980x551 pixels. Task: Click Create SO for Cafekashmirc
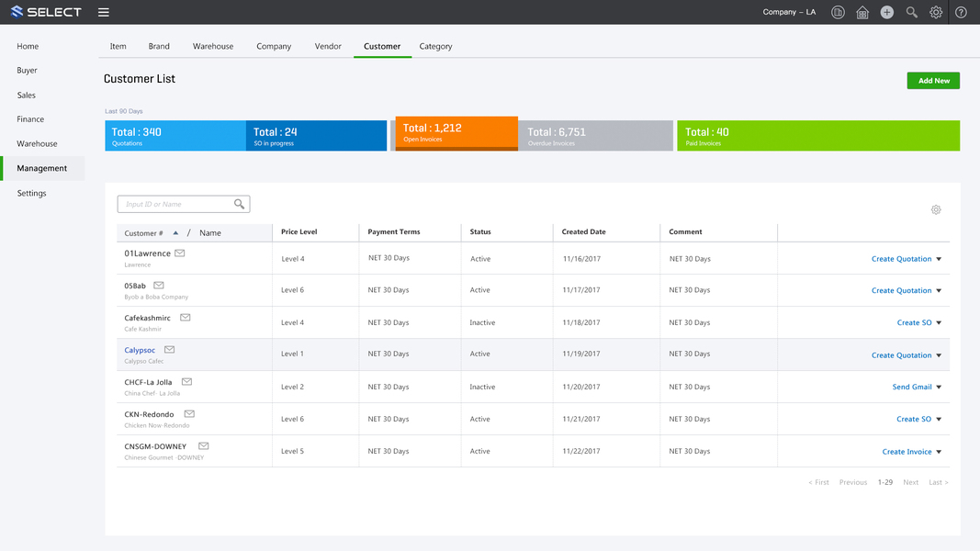915,322
